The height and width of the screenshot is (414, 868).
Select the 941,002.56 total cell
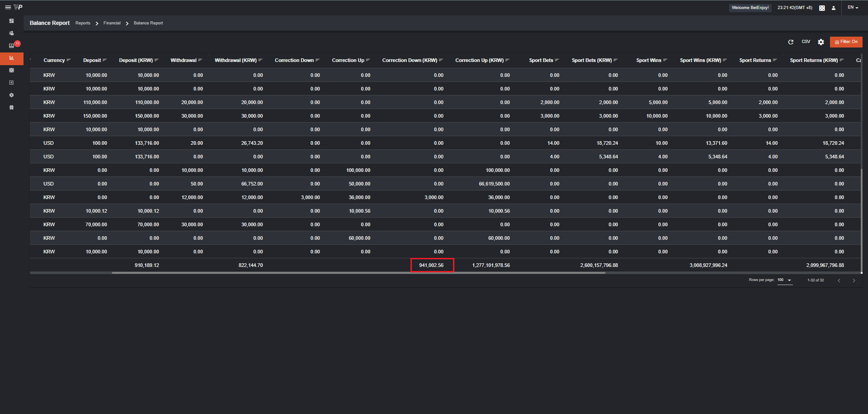[x=432, y=265]
